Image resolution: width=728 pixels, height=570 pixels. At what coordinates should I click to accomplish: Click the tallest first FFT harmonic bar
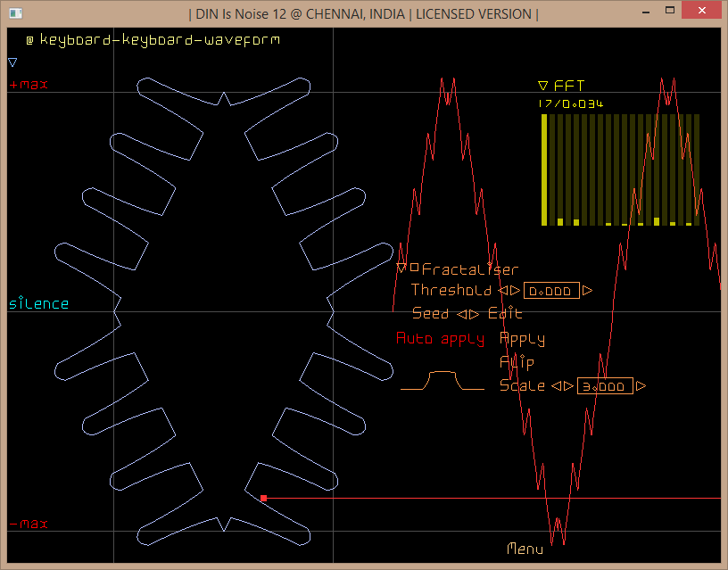coord(543,169)
